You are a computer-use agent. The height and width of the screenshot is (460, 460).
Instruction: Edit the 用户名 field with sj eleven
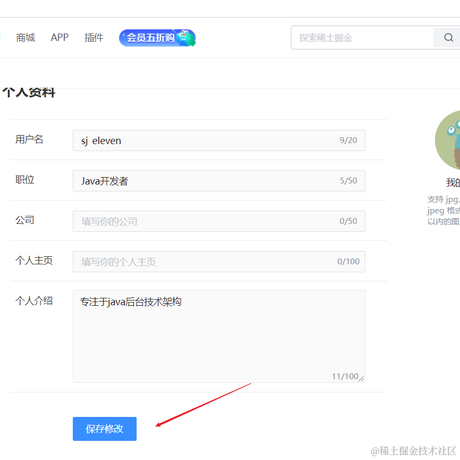tap(219, 140)
